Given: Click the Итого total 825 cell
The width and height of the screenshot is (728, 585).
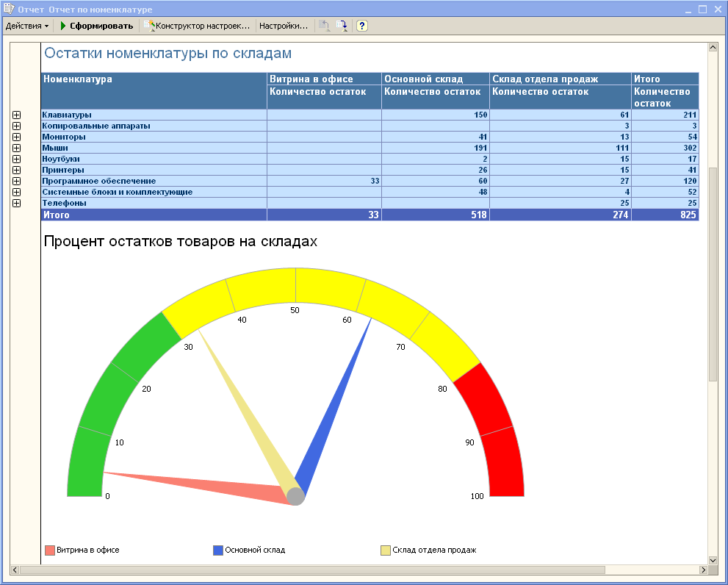Looking at the screenshot, I should point(665,215).
